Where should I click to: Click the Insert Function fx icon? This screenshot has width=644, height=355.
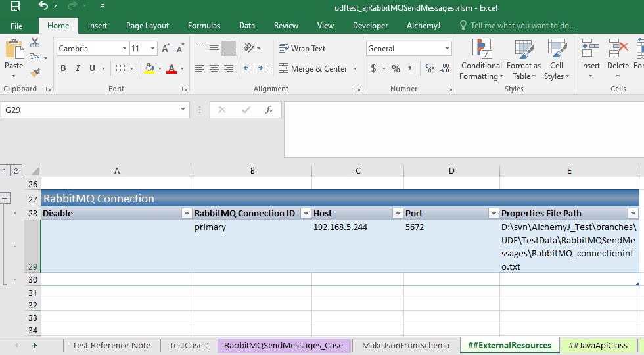coord(269,110)
